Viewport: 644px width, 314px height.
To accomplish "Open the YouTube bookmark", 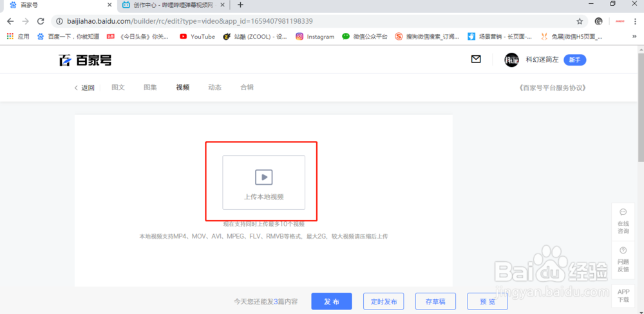I will (x=198, y=37).
